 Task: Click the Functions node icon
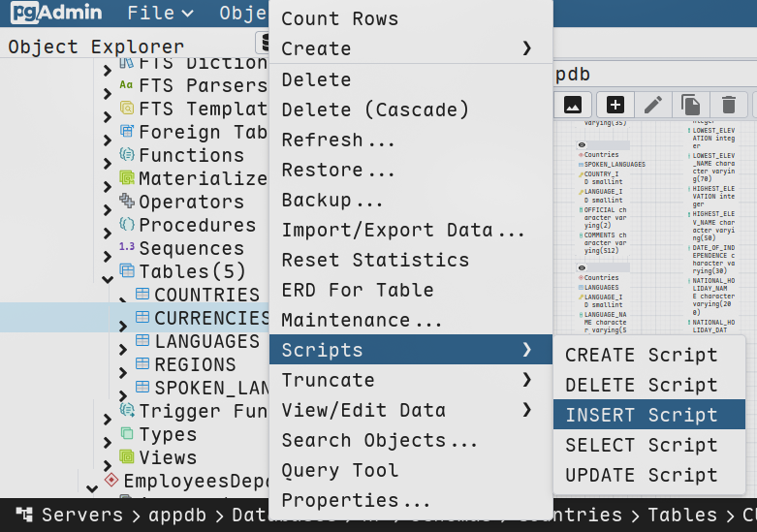click(x=126, y=155)
